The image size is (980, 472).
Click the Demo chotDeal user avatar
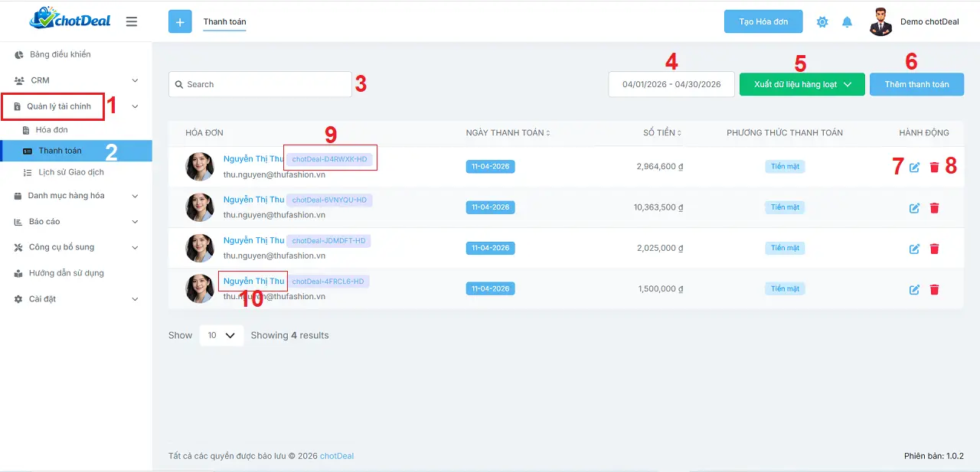(x=881, y=22)
